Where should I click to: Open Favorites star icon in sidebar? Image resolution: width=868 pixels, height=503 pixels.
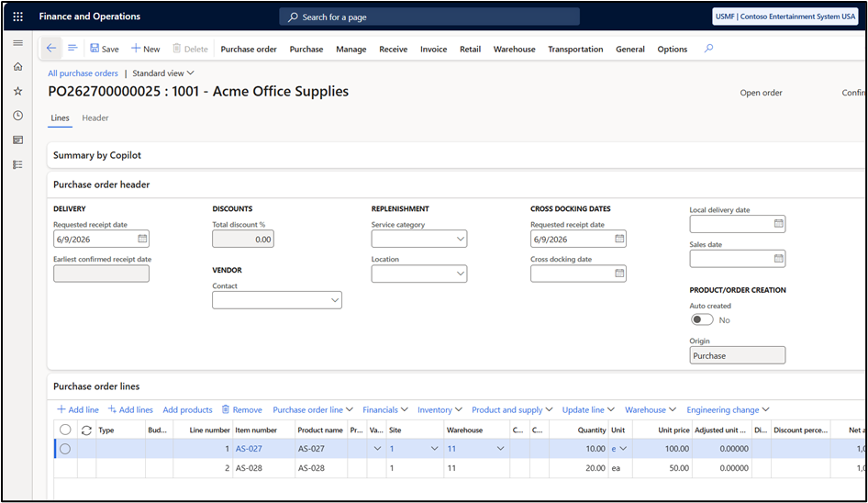pyautogui.click(x=17, y=91)
